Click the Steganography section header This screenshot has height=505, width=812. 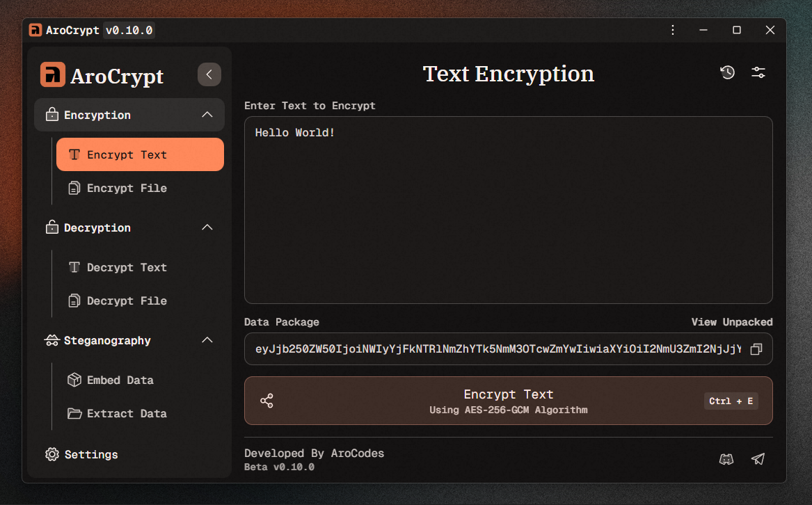tap(129, 340)
